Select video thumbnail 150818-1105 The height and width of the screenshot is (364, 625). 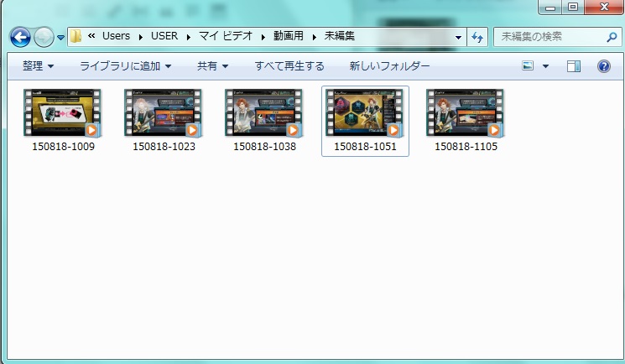(465, 113)
